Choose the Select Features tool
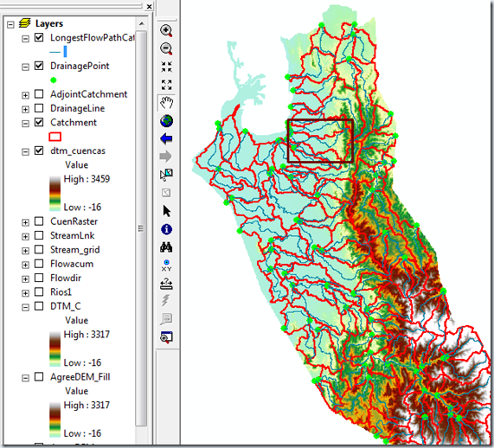 coord(166,175)
